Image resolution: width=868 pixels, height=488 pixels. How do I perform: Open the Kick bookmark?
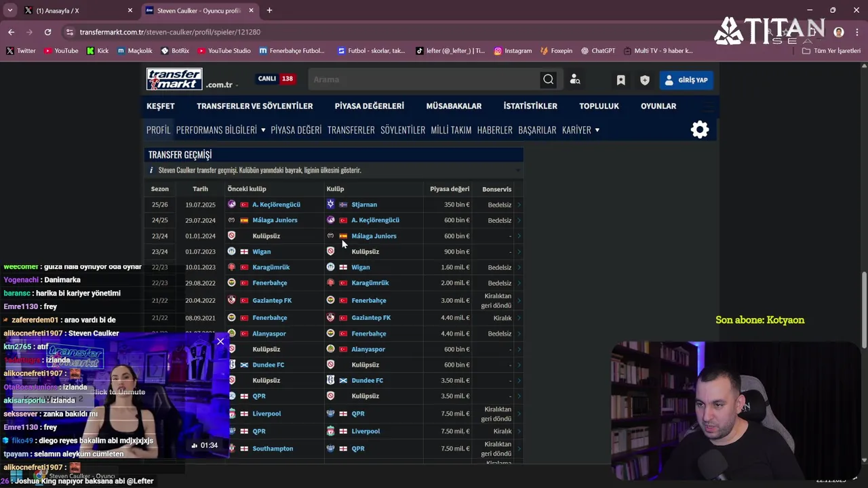[x=97, y=50]
